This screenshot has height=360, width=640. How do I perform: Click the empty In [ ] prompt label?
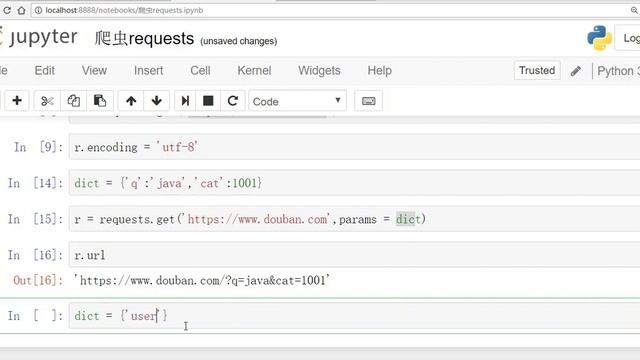pos(36,316)
